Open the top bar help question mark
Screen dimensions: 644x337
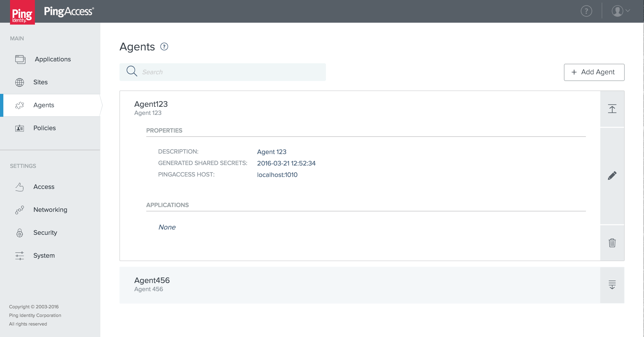click(x=586, y=11)
